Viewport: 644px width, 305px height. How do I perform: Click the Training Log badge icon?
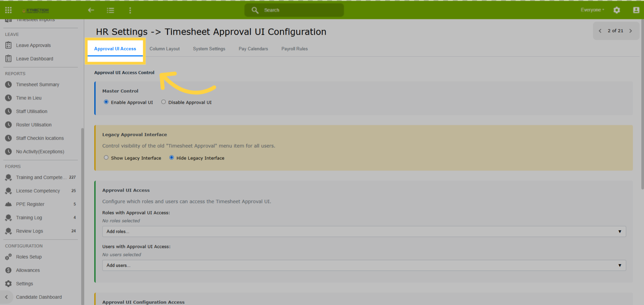point(8,218)
